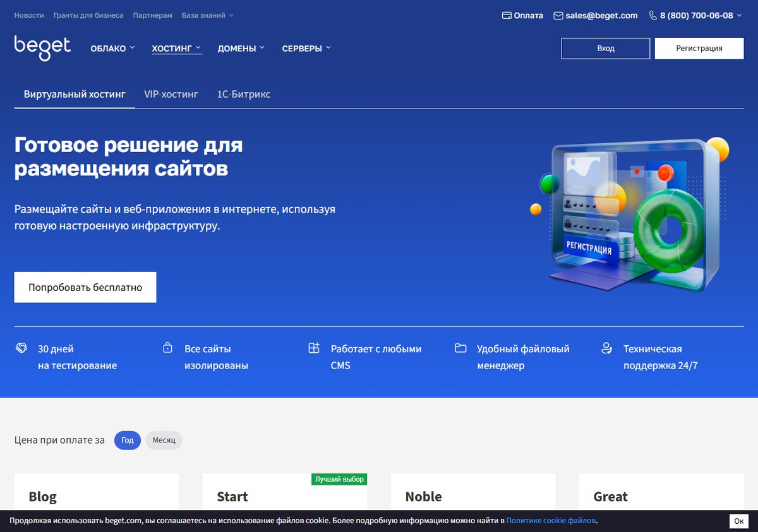758x532 pixels.
Task: Click the credit card icon beside Оплата
Action: (507, 15)
